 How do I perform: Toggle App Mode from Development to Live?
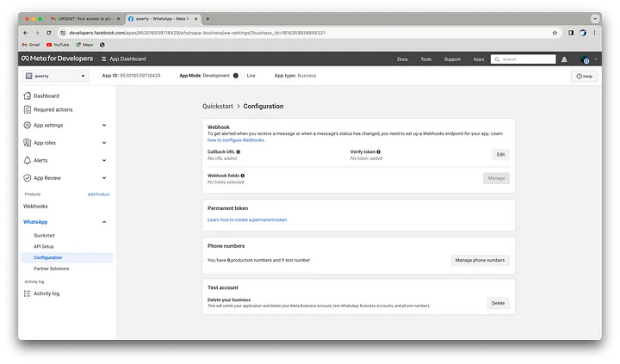tap(239, 76)
